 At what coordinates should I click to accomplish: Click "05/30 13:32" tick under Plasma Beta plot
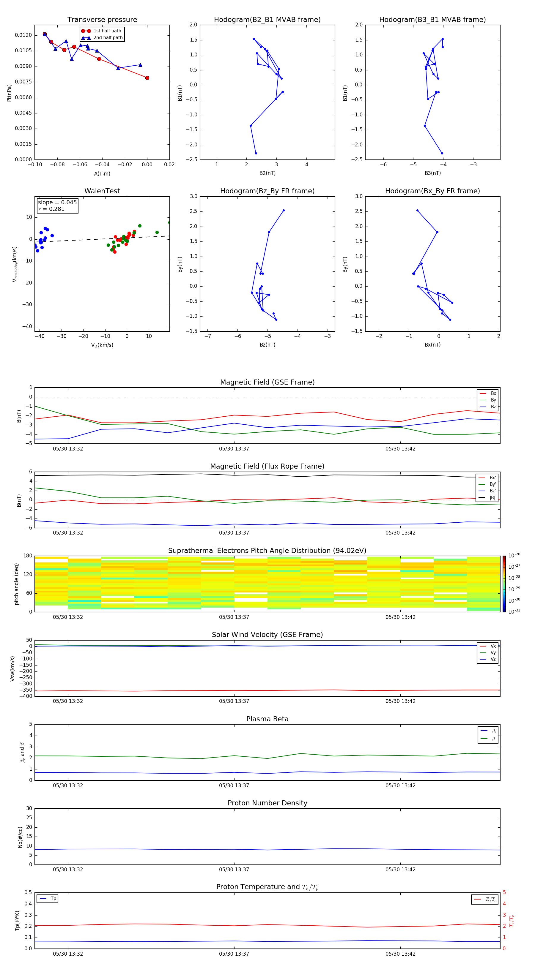(x=68, y=785)
